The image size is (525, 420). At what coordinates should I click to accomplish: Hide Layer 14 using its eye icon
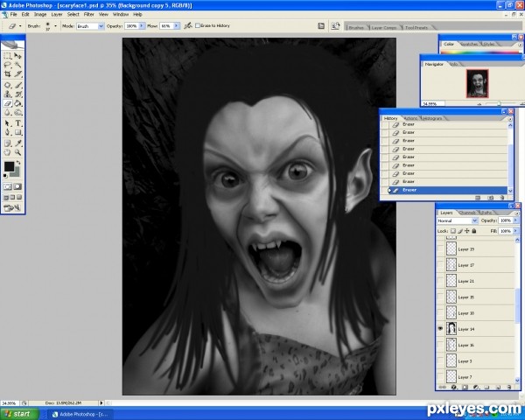pos(440,329)
